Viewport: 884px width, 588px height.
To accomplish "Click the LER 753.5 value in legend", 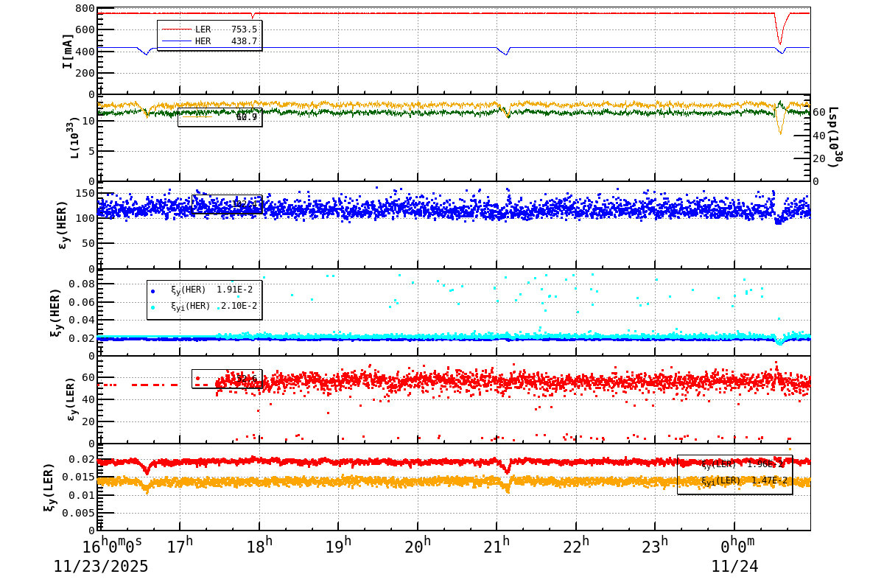I will pos(244,29).
